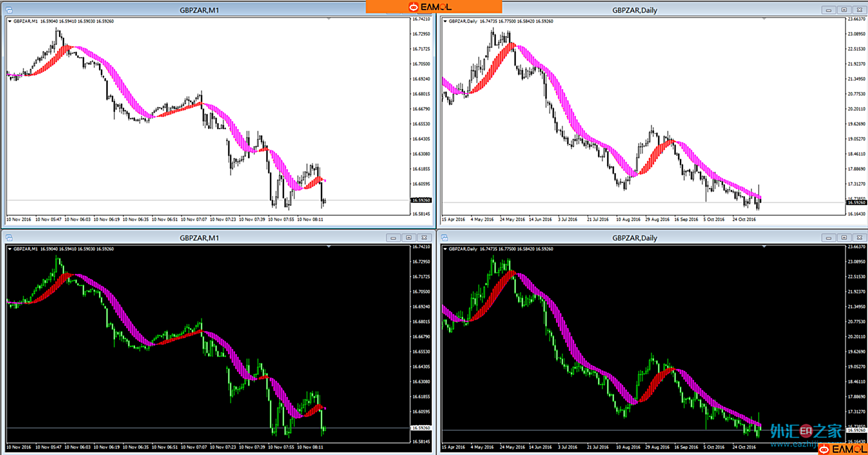Click price 20.20110 on black Daily chart axis
868x455 pixels.
pyautogui.click(x=857, y=337)
